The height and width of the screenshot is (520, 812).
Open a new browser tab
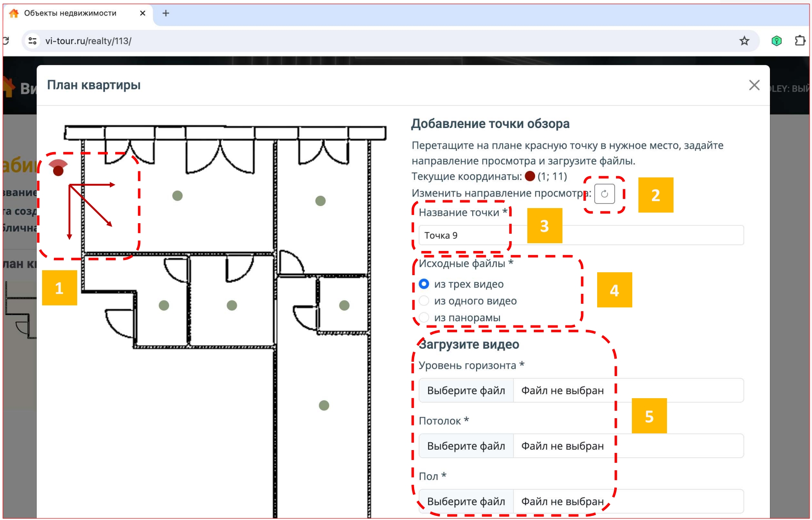[165, 13]
